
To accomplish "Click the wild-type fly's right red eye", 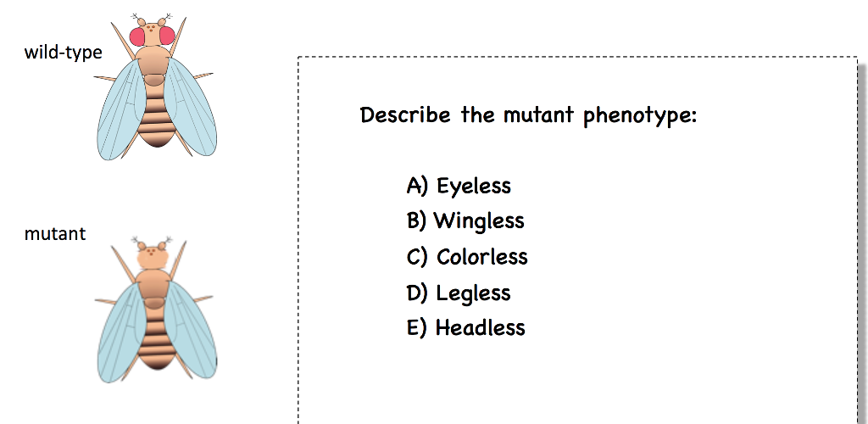I will 165,36.
